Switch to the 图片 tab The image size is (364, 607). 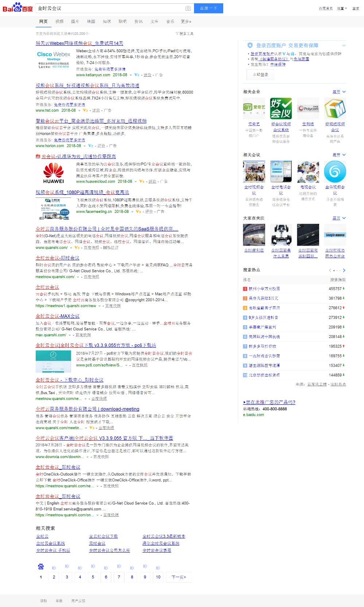75,22
